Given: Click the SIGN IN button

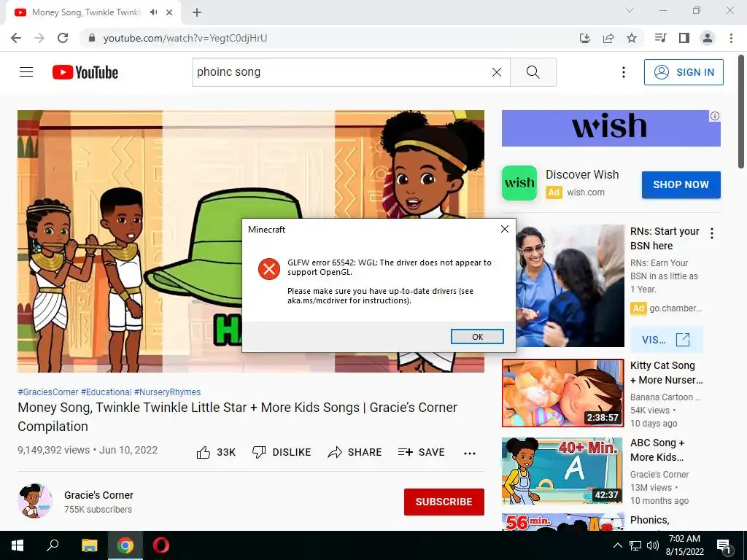Looking at the screenshot, I should click(684, 72).
